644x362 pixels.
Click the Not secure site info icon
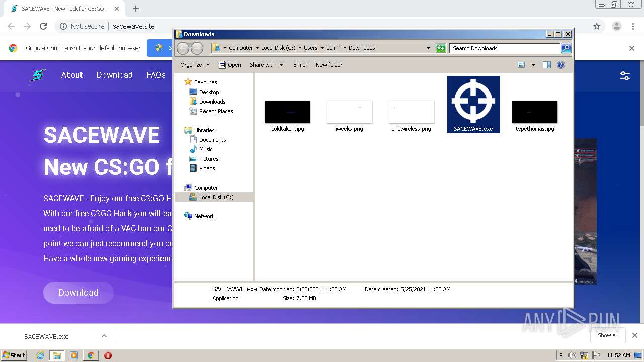tap(63, 26)
